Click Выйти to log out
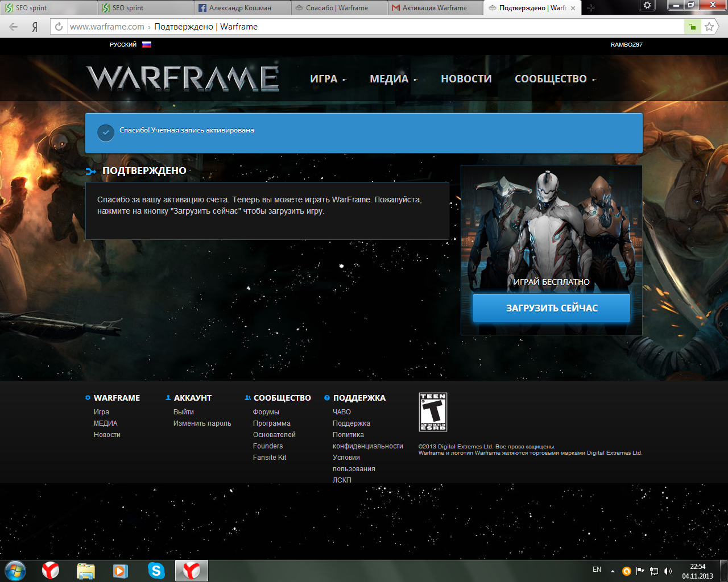Viewport: 728px width, 582px height. 184,412
